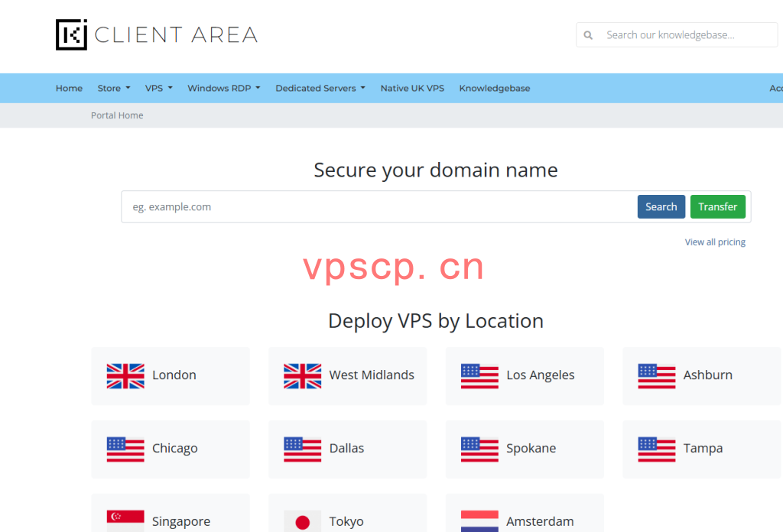Click the K Client Area logo
The height and width of the screenshot is (532, 783).
click(x=156, y=34)
